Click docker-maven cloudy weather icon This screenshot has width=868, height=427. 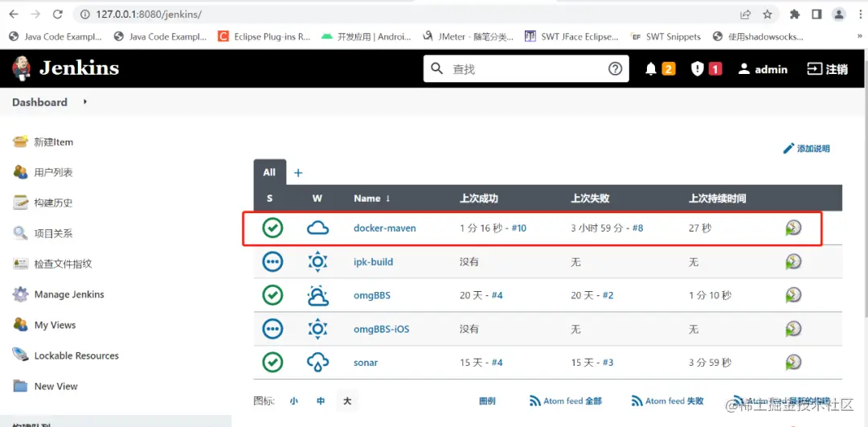317,228
